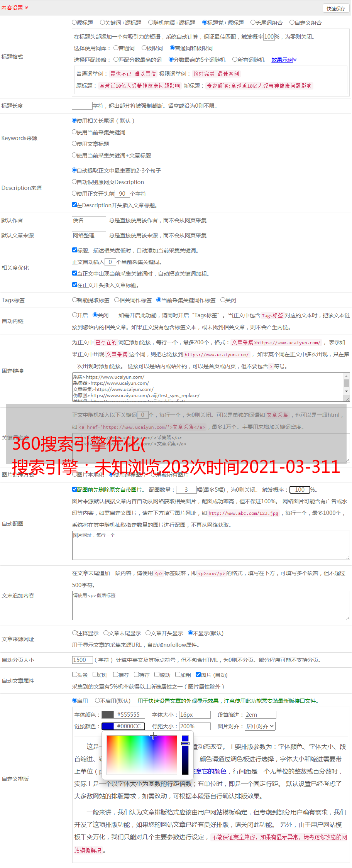Select 使用当前采集关键词 for Keywords

click(x=74, y=132)
